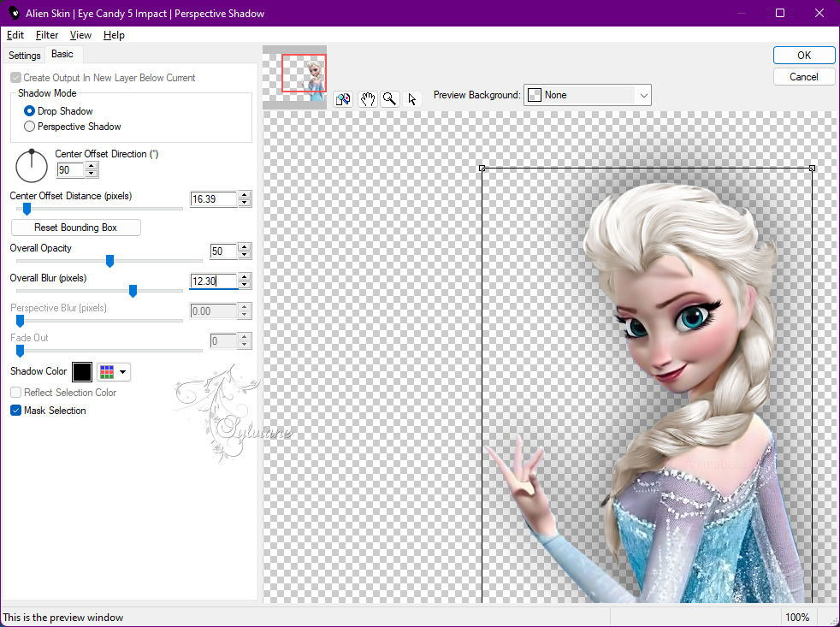Decrease Center Offset Direction with down arrow
The height and width of the screenshot is (627, 840).
(92, 174)
